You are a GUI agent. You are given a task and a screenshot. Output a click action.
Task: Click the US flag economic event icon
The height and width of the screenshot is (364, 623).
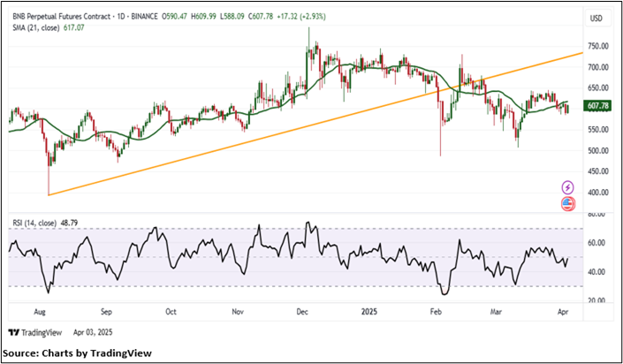(568, 204)
